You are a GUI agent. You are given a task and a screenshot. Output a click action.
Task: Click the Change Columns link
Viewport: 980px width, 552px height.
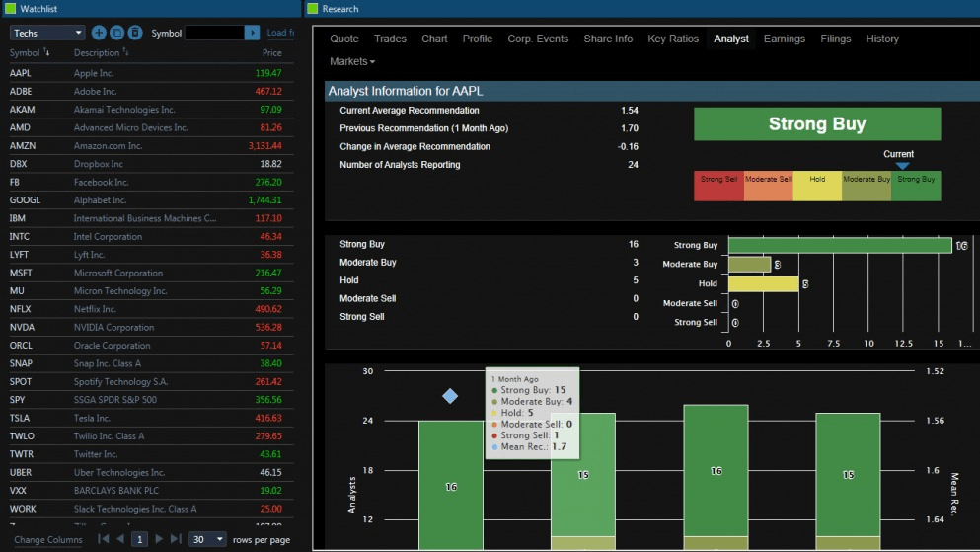(48, 539)
